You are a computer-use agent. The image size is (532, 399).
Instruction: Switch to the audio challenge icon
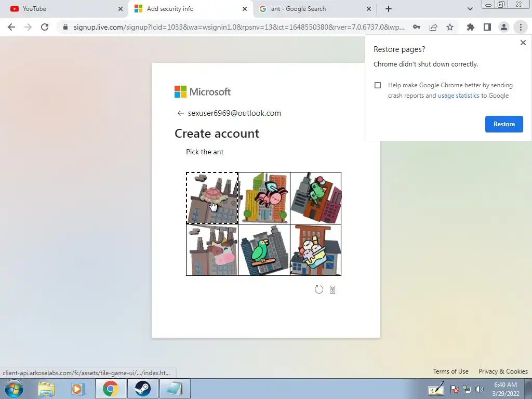[332, 289]
